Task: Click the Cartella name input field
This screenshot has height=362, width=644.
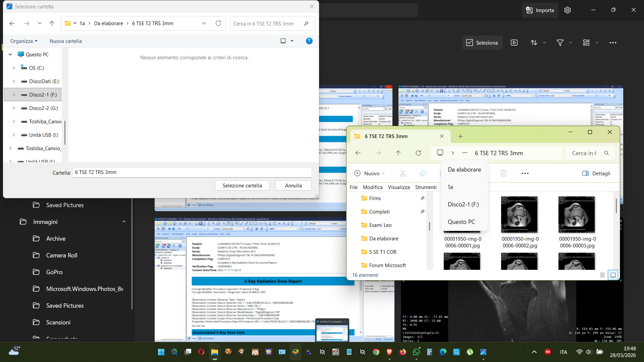Action: point(192,172)
